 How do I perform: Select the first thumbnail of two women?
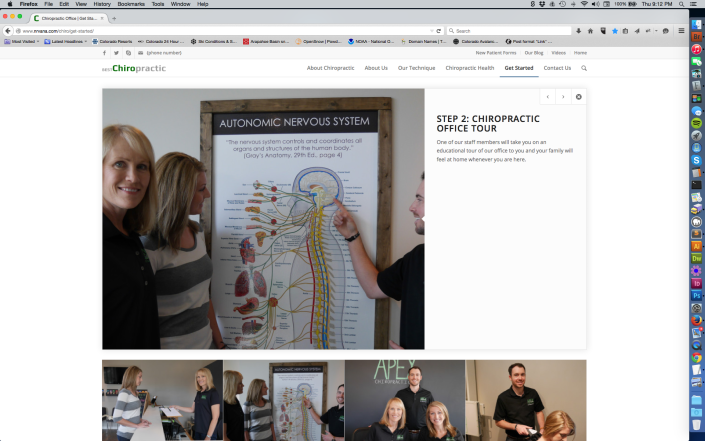[162, 400]
